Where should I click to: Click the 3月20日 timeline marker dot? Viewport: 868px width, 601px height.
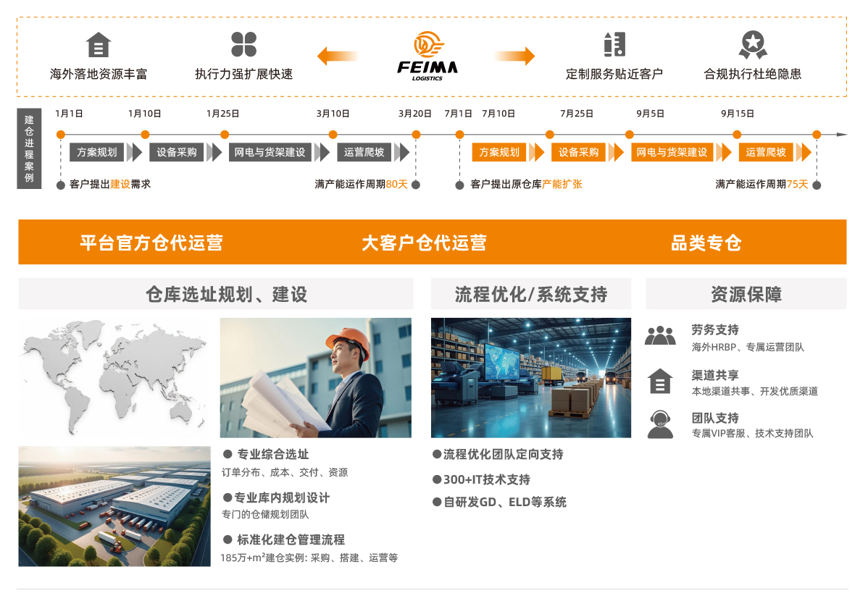pos(414,133)
